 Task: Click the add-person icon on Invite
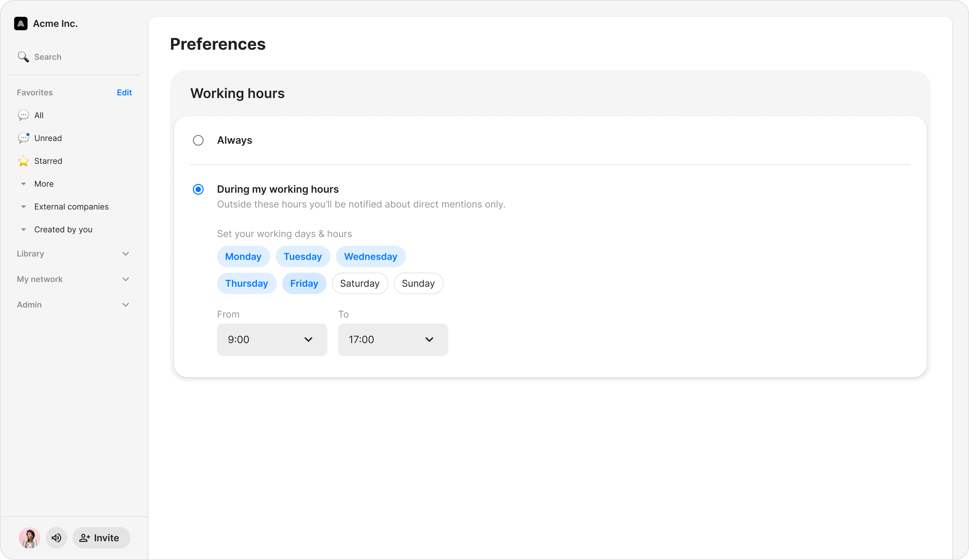[x=84, y=538]
